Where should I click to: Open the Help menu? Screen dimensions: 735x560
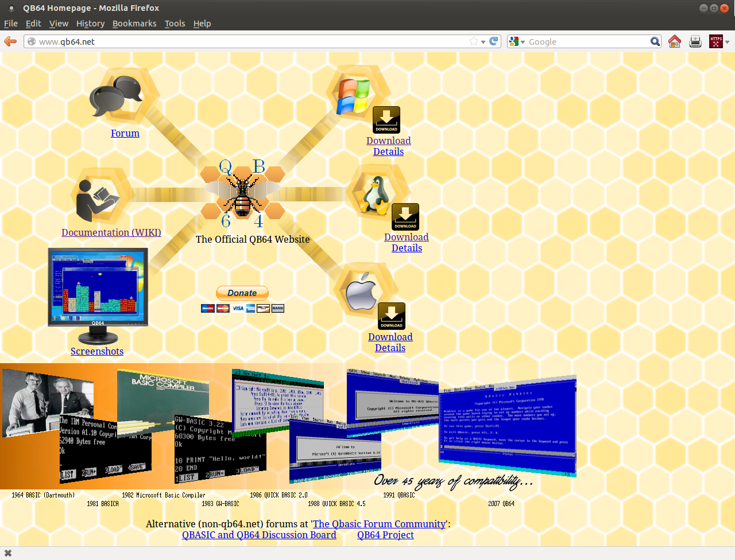pos(202,24)
